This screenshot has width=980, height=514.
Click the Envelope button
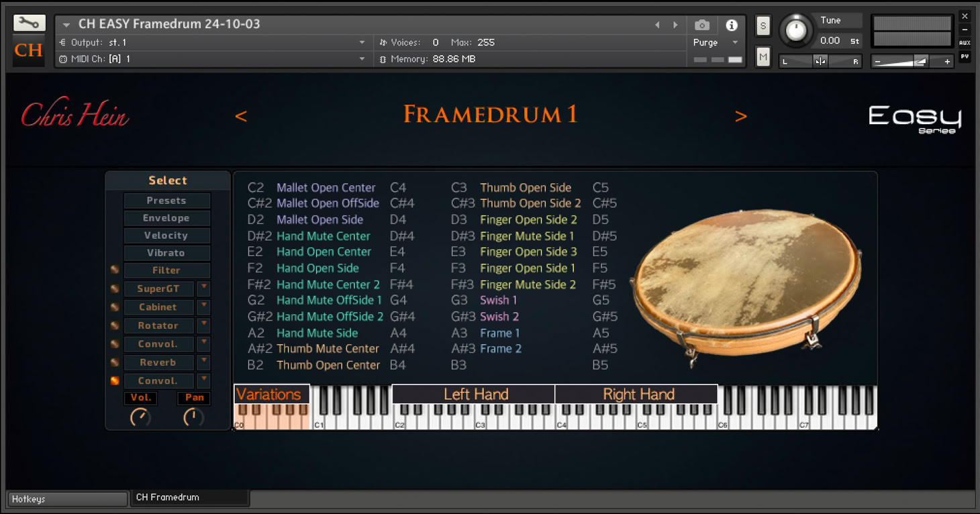coord(166,218)
